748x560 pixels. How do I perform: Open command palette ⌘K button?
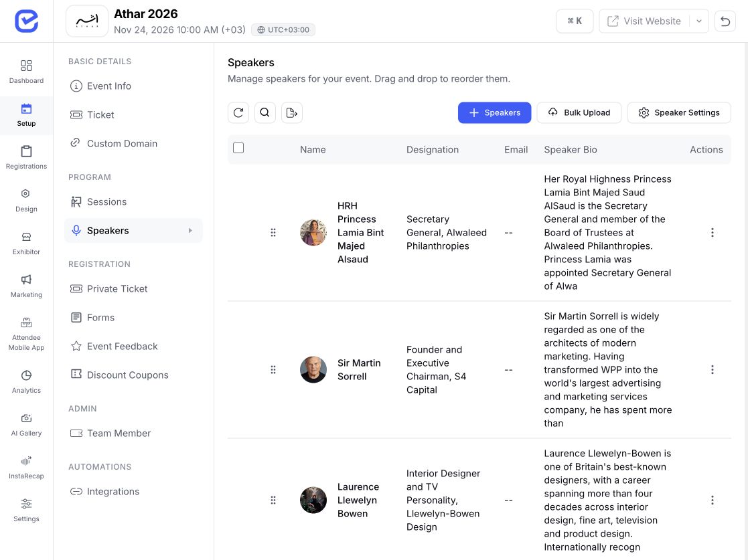coord(575,21)
